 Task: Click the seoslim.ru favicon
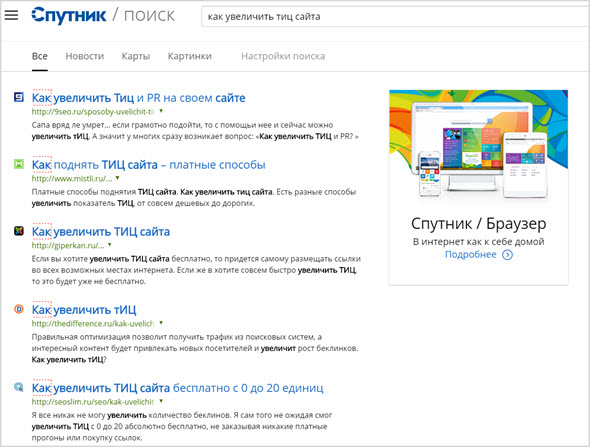pyautogui.click(x=19, y=387)
